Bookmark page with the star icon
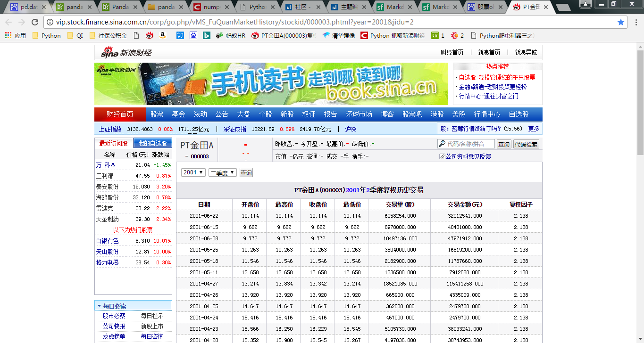This screenshot has width=644, height=343. 621,22
